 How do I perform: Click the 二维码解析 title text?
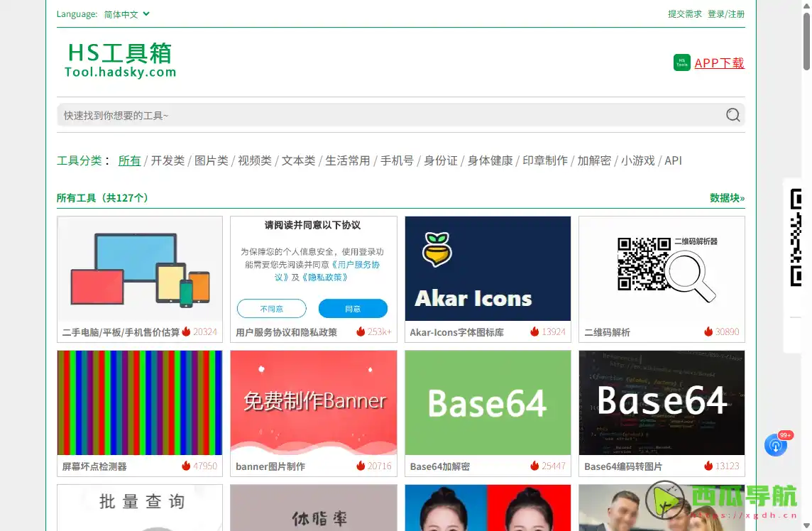tap(607, 332)
